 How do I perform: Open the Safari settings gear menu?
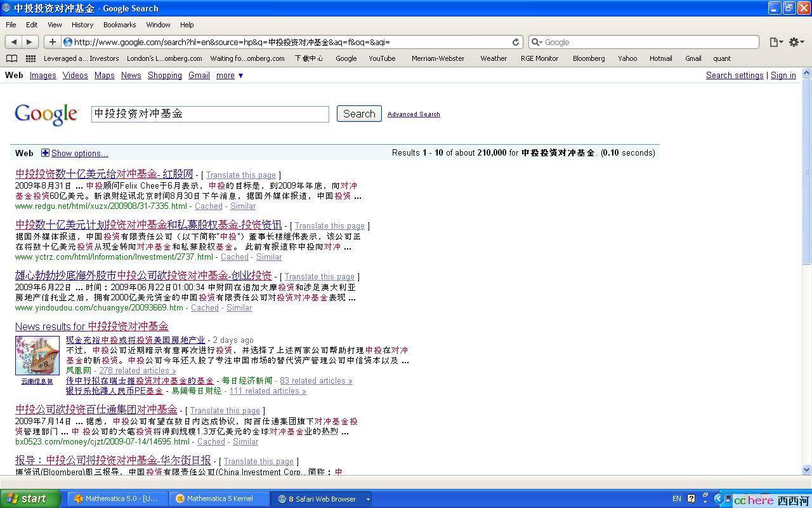point(796,42)
